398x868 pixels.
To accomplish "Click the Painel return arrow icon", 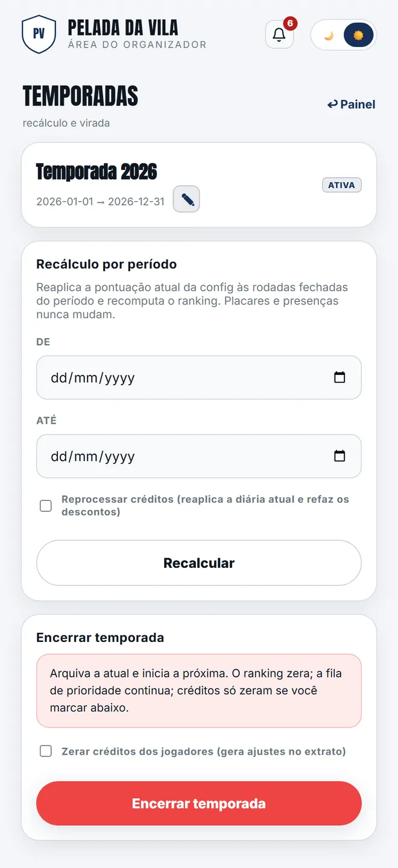I will click(x=332, y=104).
